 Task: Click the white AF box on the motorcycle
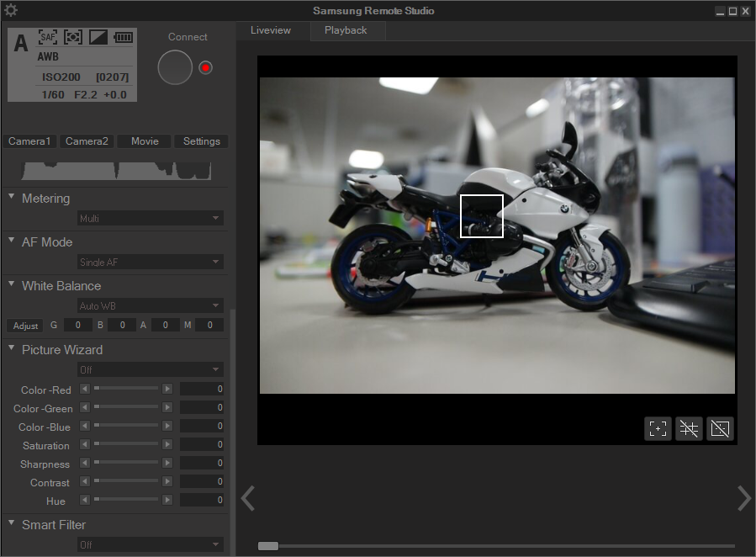481,216
